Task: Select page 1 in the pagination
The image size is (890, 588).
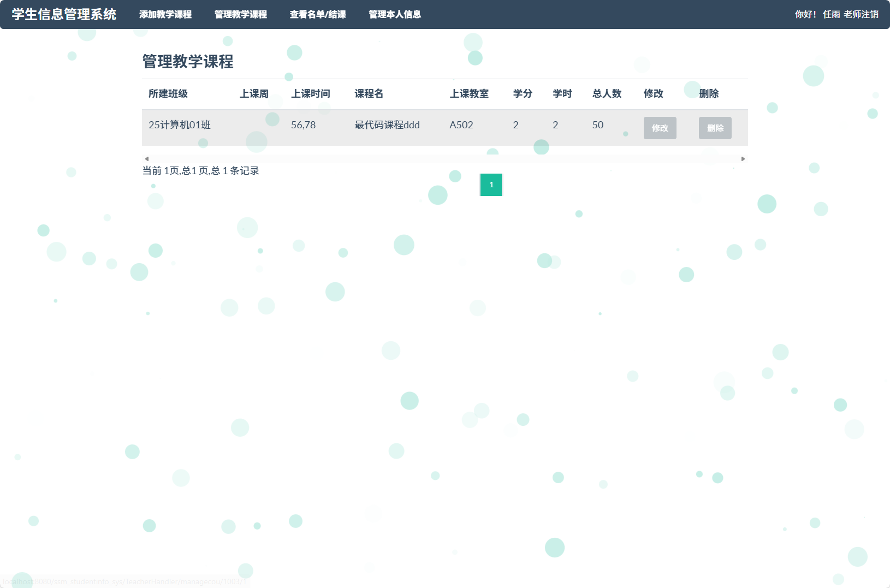Action: 491,185
